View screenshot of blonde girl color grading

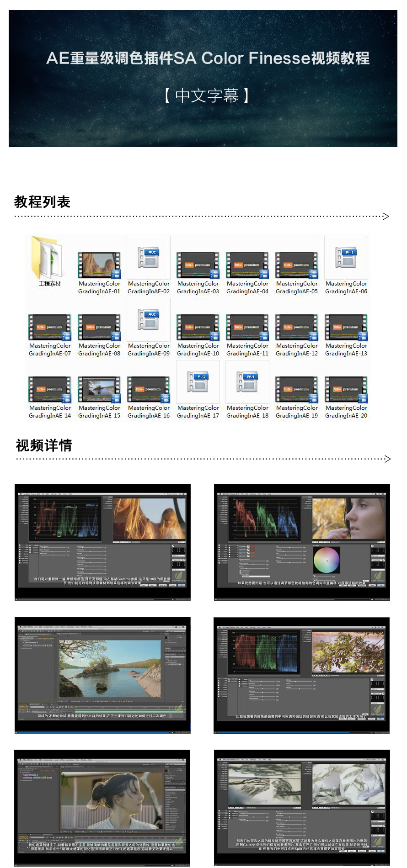pyautogui.click(x=102, y=542)
